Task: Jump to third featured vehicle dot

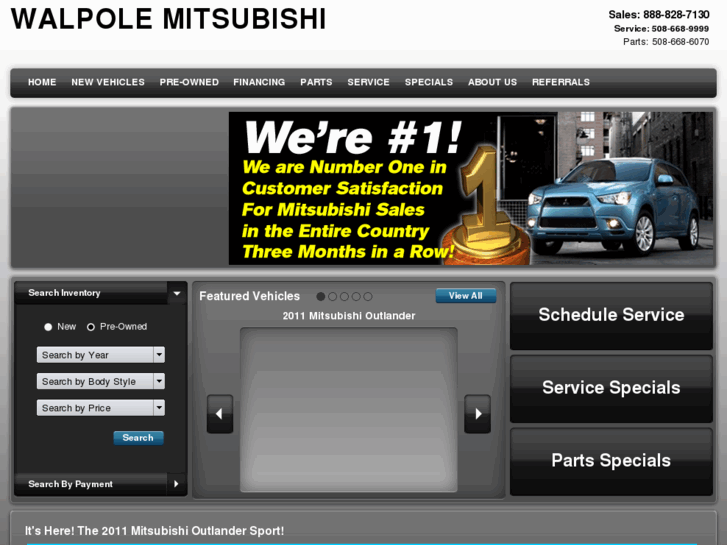Action: point(344,296)
